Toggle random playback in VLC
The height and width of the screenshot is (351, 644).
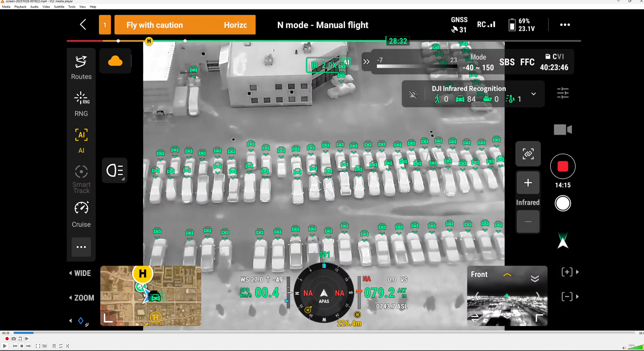click(67, 346)
